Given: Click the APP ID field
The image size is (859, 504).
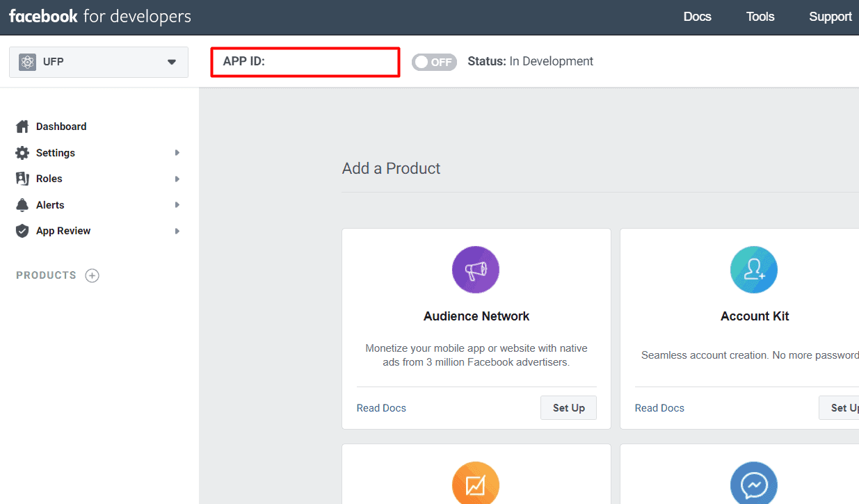Looking at the screenshot, I should pyautogui.click(x=305, y=62).
